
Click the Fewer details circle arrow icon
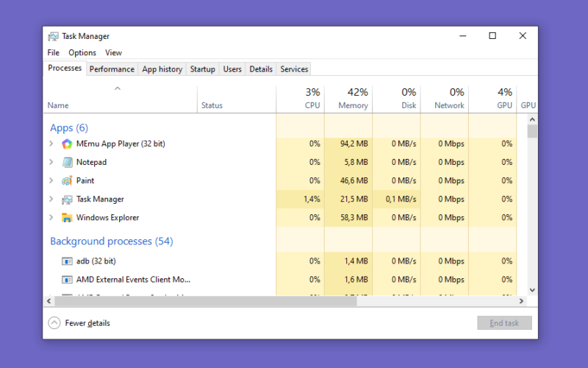tap(54, 322)
